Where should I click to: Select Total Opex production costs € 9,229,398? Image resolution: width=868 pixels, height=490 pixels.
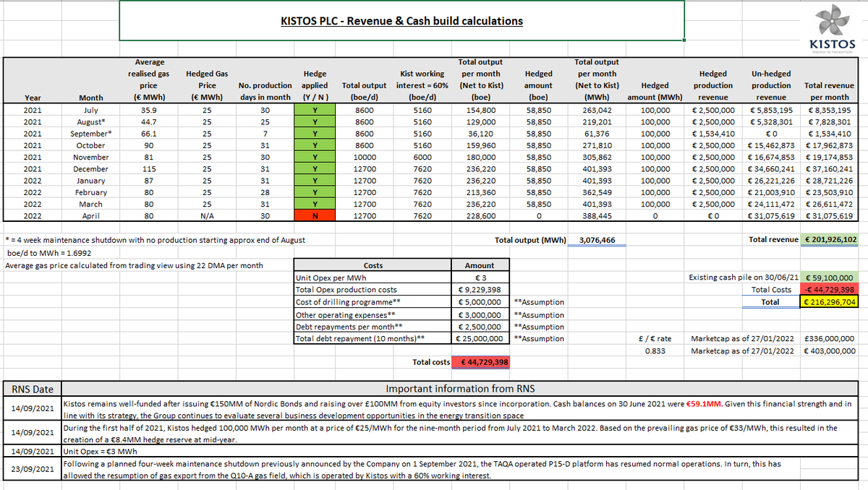(480, 290)
